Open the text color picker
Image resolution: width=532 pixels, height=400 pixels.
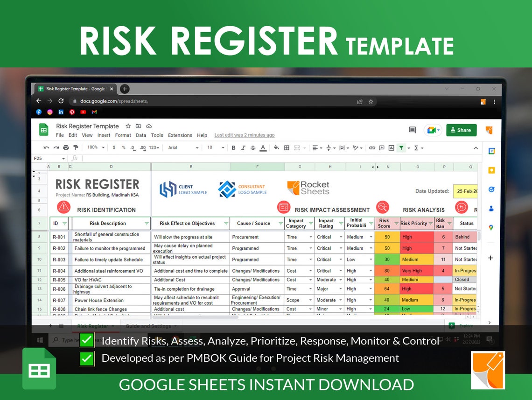tap(262, 147)
